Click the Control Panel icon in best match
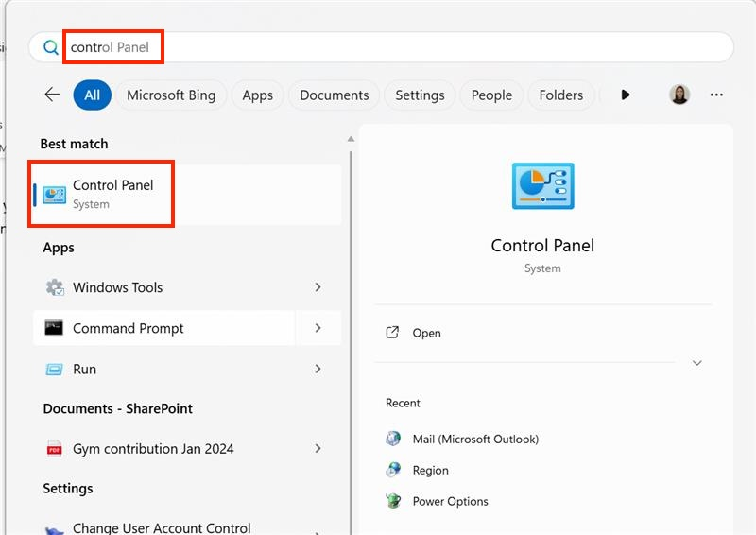Viewport: 756px width, 535px height. click(x=55, y=195)
